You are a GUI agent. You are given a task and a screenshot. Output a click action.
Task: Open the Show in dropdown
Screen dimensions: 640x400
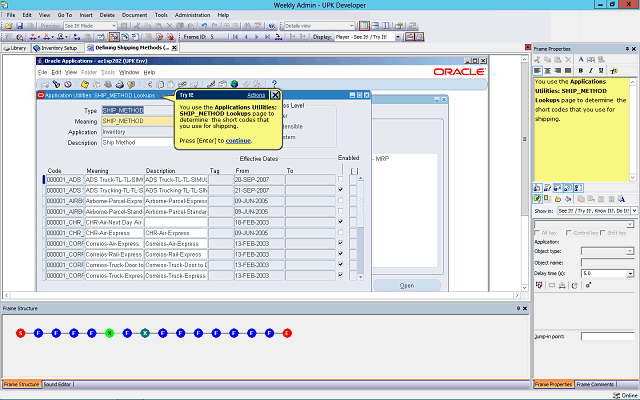coord(634,211)
